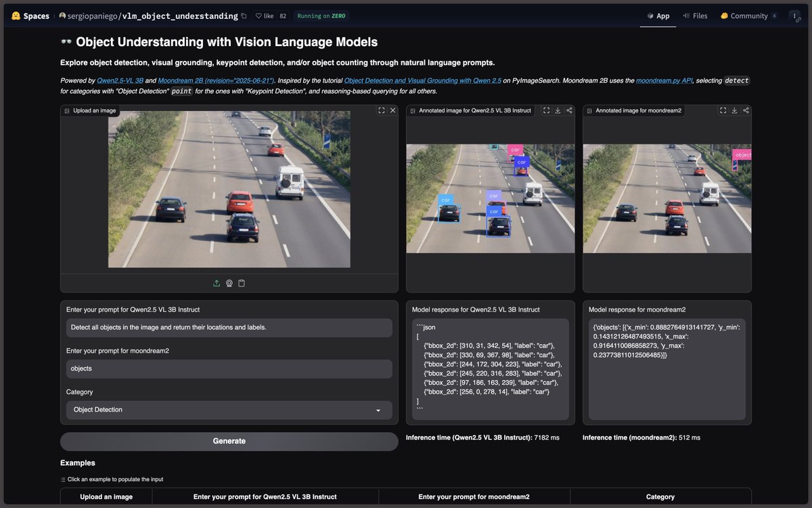Click the 'Enter your prompt for Qwen2.5' examples column header
812x508 pixels.
[265, 496]
